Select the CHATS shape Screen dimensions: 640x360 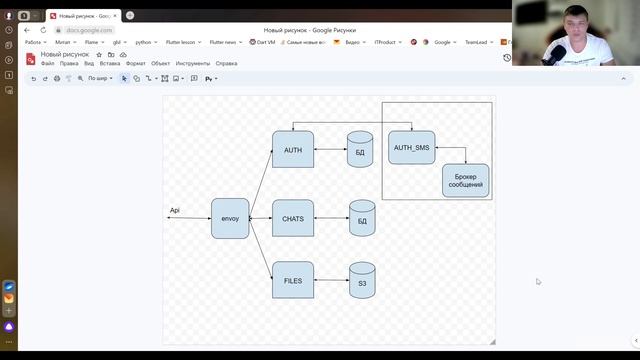(x=293, y=218)
